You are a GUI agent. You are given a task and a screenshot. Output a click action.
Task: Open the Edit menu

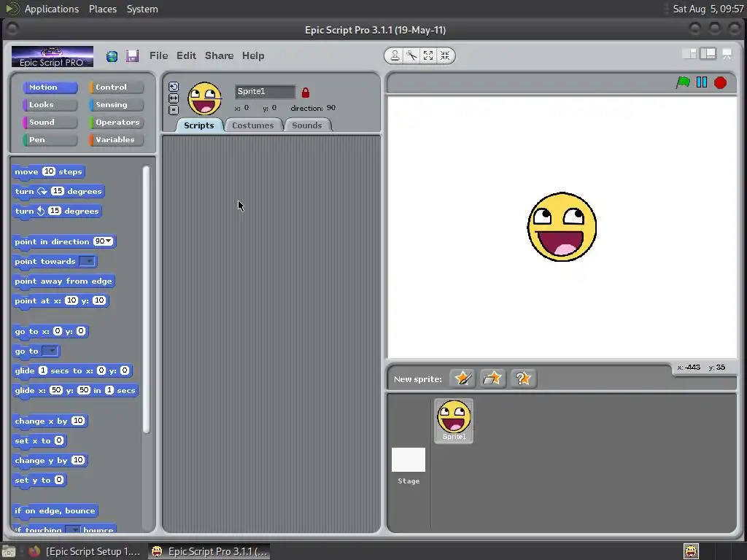(x=186, y=55)
